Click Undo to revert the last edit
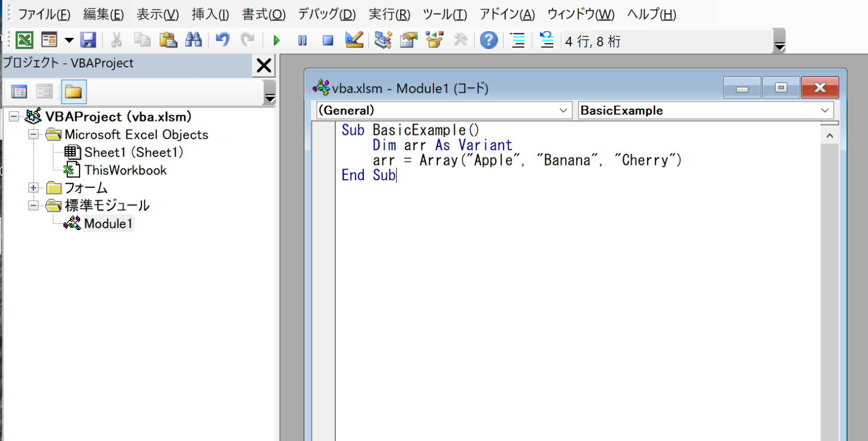This screenshot has height=441, width=868. click(222, 40)
